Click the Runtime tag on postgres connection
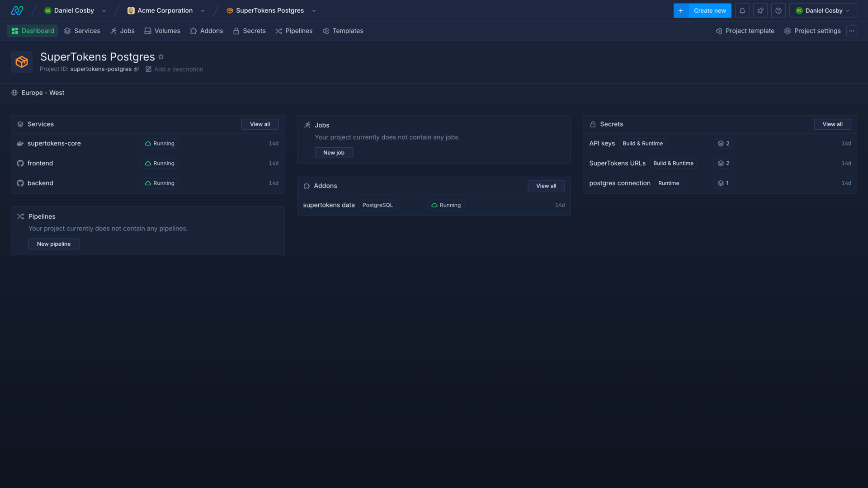Screen dimensions: 868x488 pyautogui.click(x=669, y=183)
